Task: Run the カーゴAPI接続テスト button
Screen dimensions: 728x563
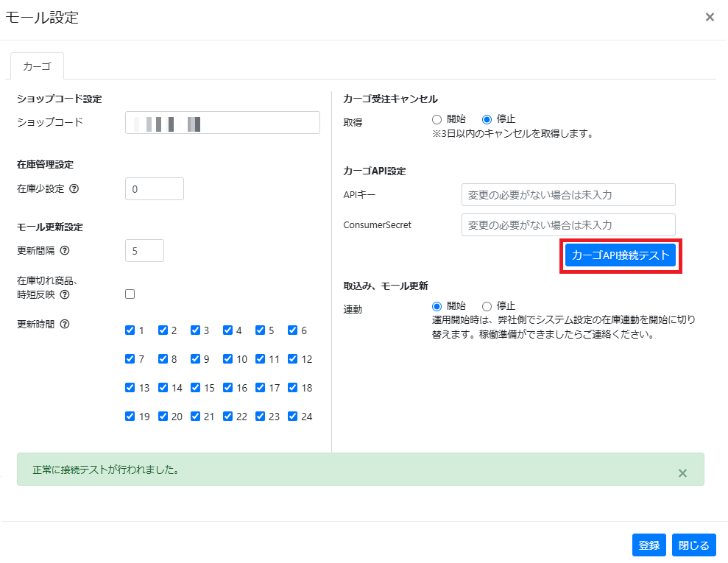Action: tap(621, 255)
